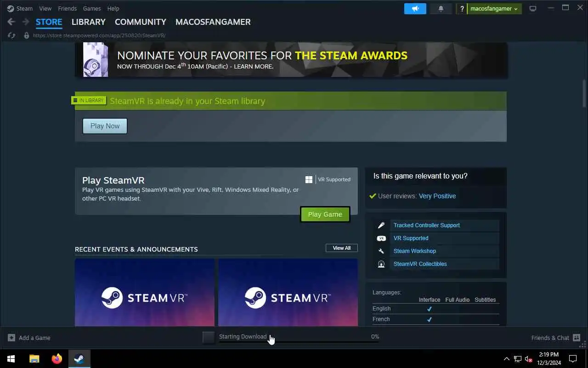
Task: Click the Steam Awards nomination banner
Action: (x=291, y=60)
